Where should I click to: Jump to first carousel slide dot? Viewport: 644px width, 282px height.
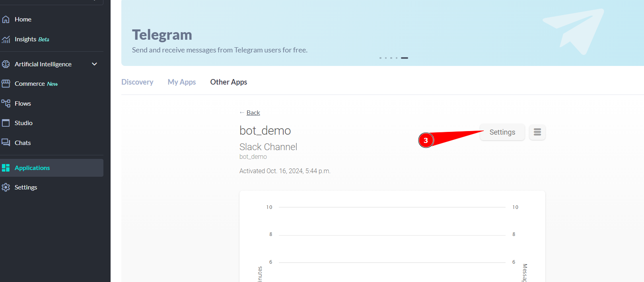pyautogui.click(x=380, y=58)
